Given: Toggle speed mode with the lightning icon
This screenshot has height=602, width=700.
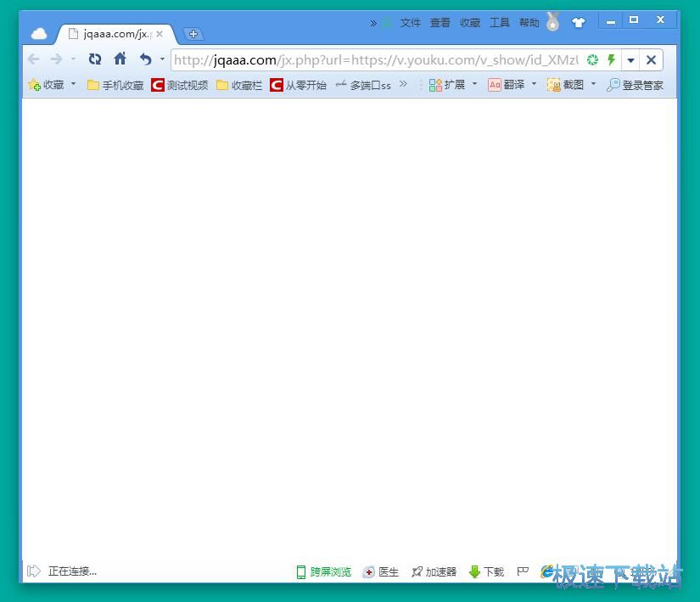Looking at the screenshot, I should pos(611,59).
